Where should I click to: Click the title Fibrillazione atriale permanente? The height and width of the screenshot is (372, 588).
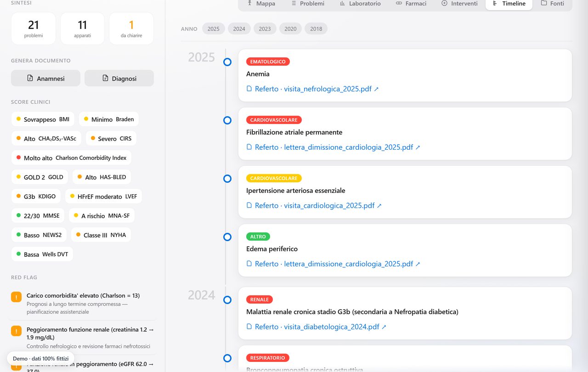[294, 132]
